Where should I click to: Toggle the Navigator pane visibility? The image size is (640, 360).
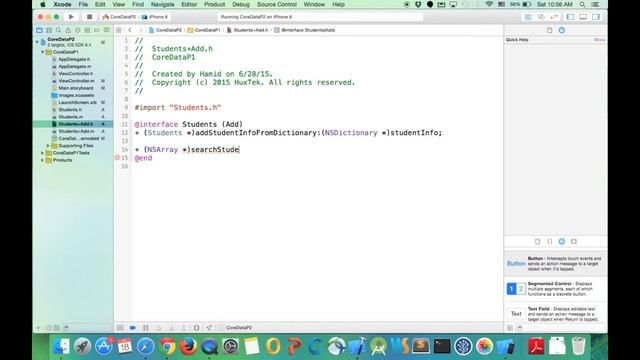coord(571,17)
